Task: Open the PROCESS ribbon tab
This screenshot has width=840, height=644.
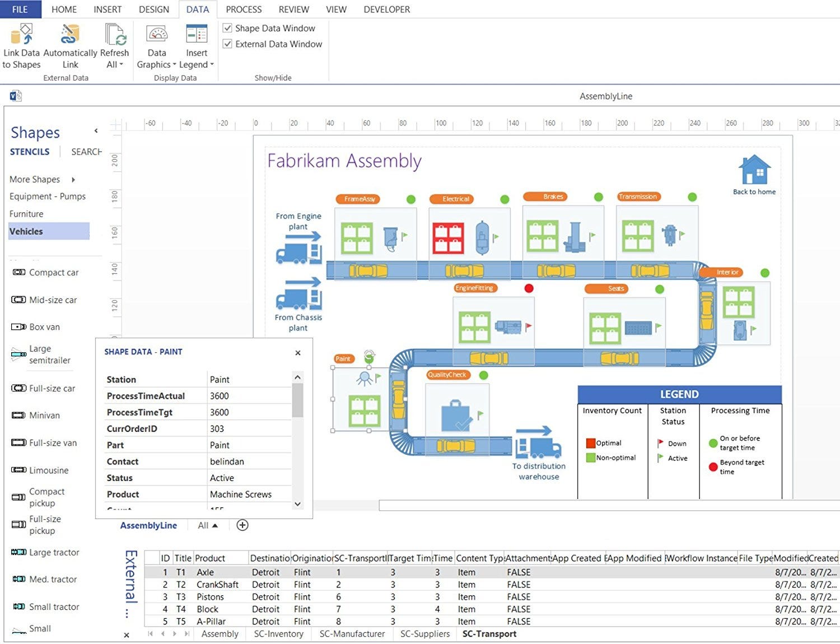Action: 244,10
